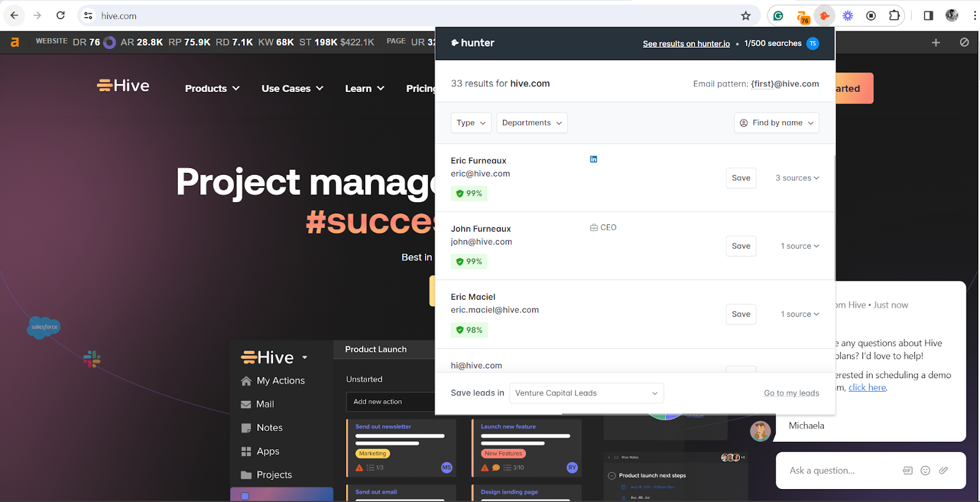Select My Actions in Hive sidebar

pyautogui.click(x=273, y=381)
